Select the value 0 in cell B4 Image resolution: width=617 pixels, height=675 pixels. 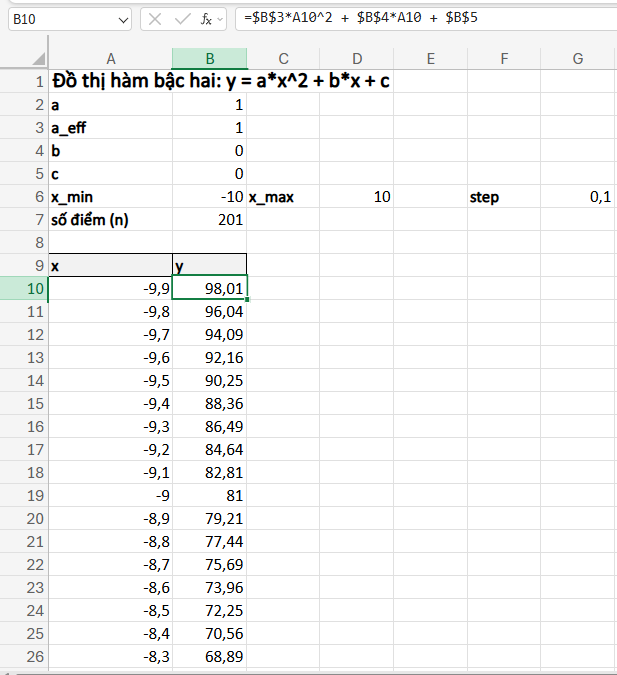[x=210, y=151]
